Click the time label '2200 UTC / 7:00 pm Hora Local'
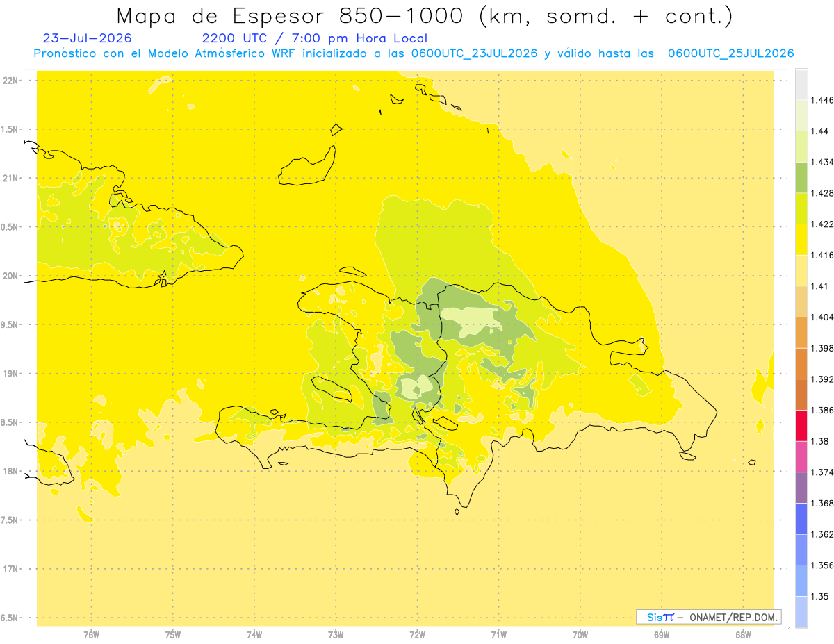834x644 pixels. (x=315, y=38)
